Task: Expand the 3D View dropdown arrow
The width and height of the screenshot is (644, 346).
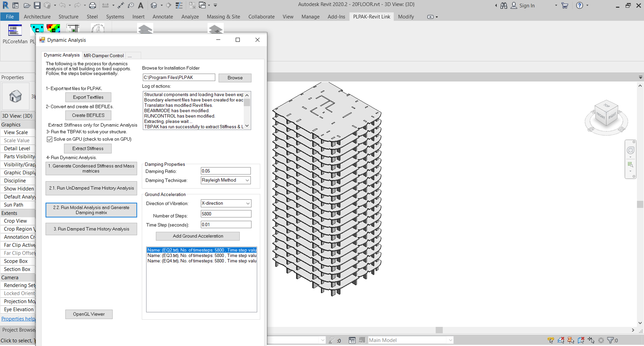Action: [x=161, y=5]
